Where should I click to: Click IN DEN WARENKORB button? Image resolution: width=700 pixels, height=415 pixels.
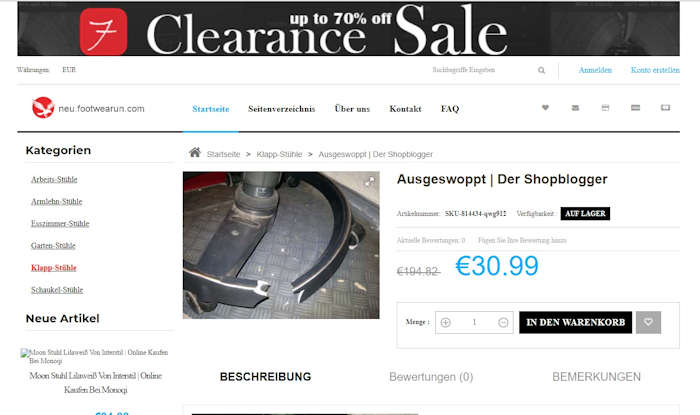[575, 322]
